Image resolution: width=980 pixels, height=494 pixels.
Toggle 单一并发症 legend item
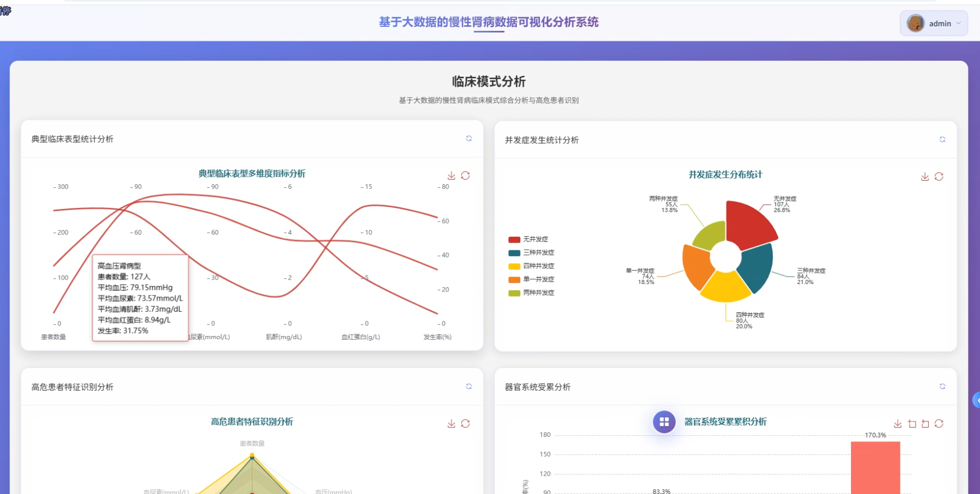(531, 279)
